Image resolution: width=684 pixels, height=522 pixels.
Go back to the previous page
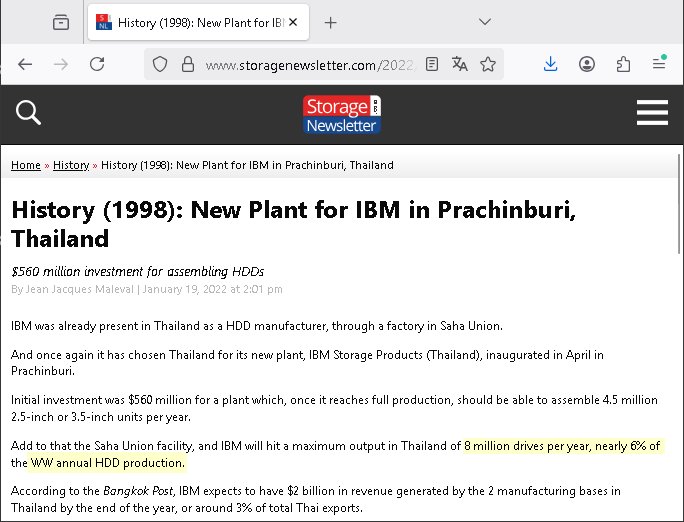25,64
